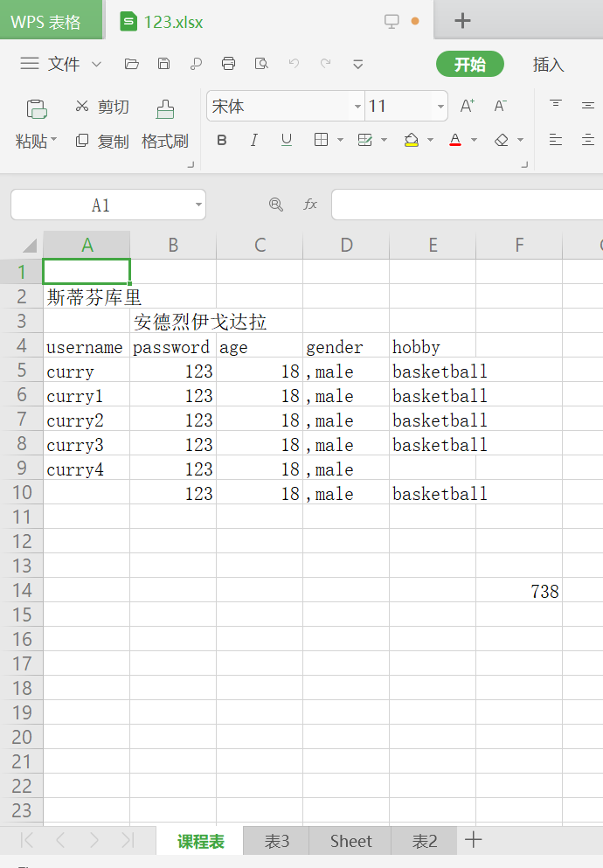
Task: Open print preview icon
Action: pyautogui.click(x=261, y=64)
